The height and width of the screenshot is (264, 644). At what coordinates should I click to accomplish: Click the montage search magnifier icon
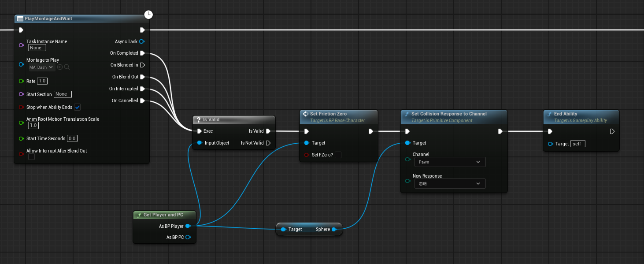tap(67, 67)
